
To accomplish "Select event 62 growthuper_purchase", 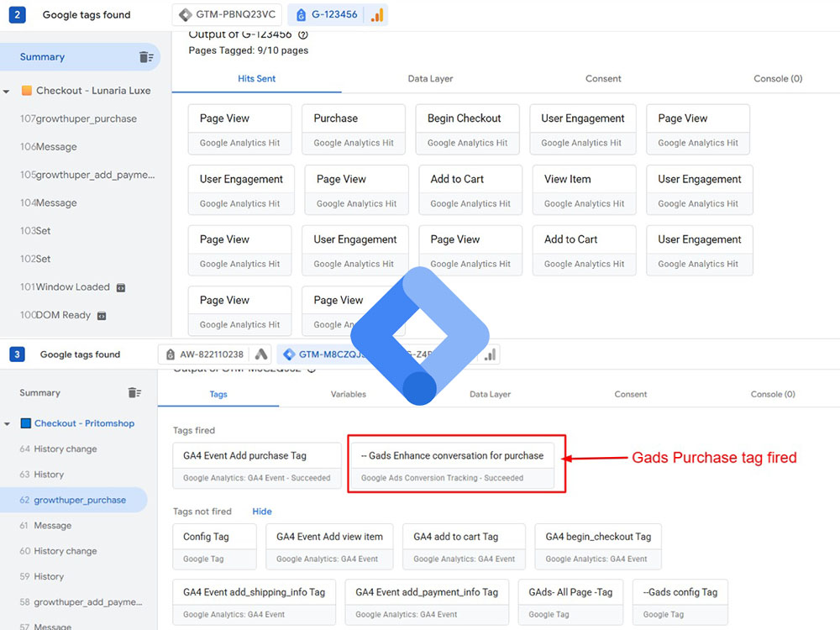I will [x=73, y=500].
